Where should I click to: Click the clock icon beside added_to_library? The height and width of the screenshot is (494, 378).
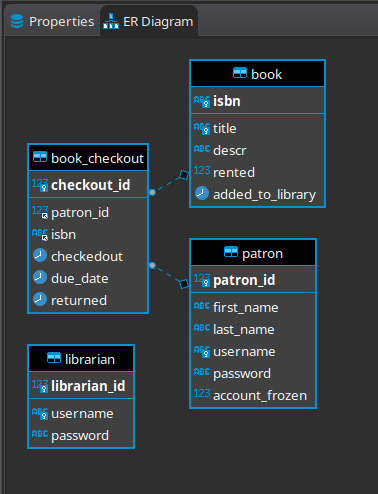202,193
